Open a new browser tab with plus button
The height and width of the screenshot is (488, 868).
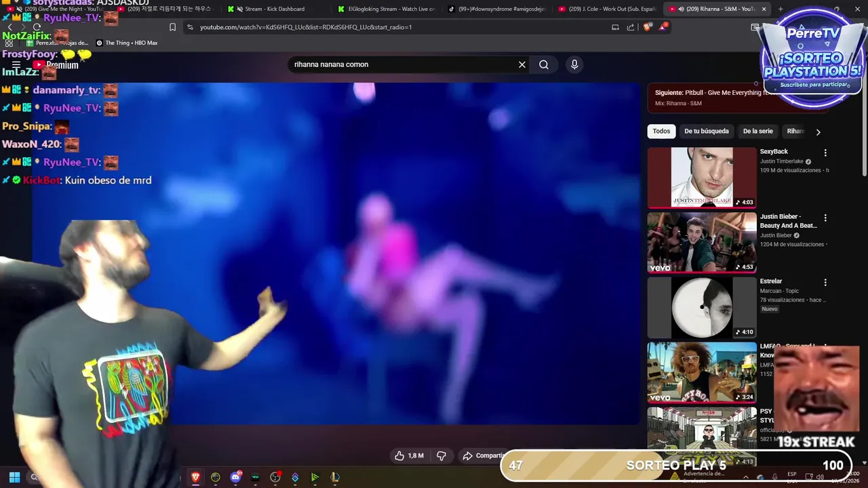780,9
